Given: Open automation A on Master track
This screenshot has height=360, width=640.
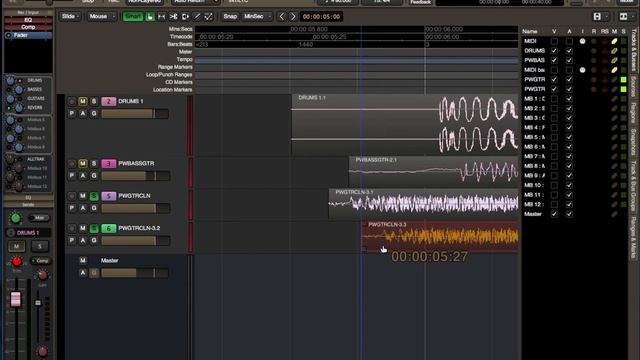Looking at the screenshot, I should pyautogui.click(x=83, y=273).
